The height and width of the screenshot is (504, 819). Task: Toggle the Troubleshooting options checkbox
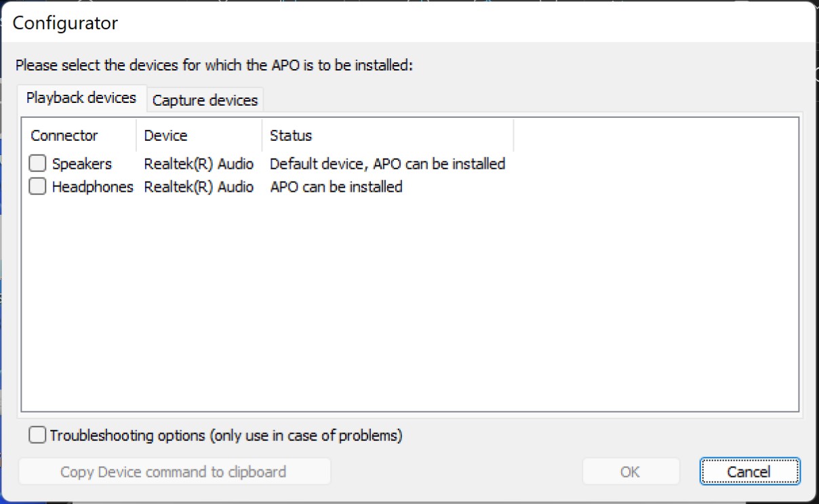pos(38,435)
